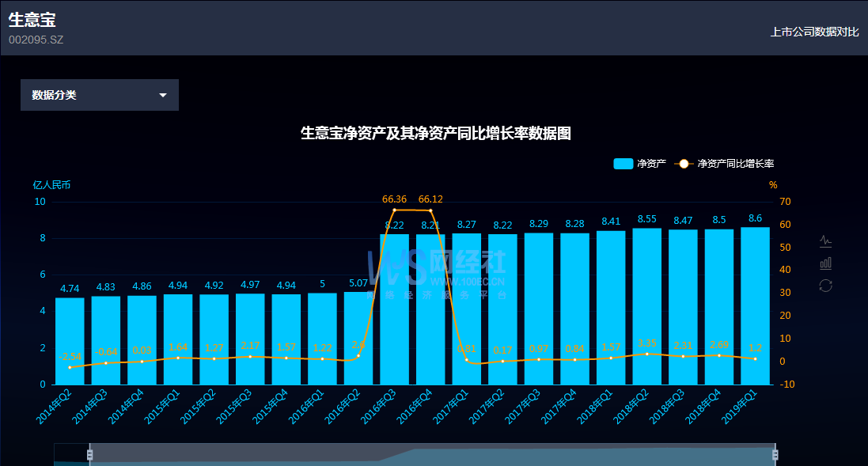This screenshot has height=466, width=868.
Task: Click the -10 tick on the percent axis
Action: (x=787, y=384)
